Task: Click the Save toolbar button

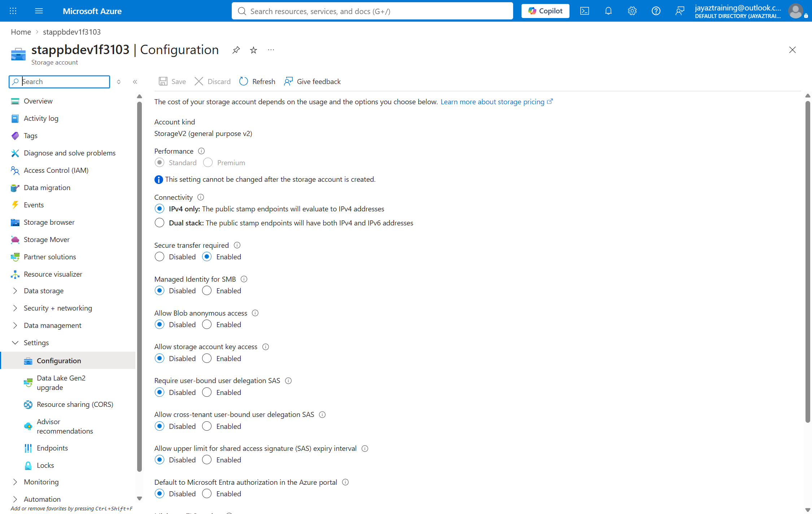Action: pyautogui.click(x=173, y=82)
